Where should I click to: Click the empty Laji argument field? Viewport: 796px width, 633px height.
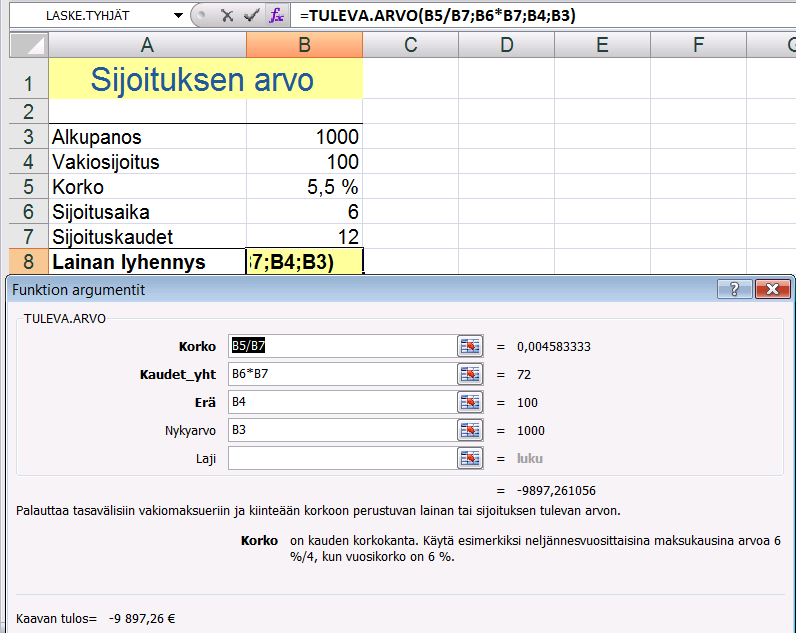343,458
